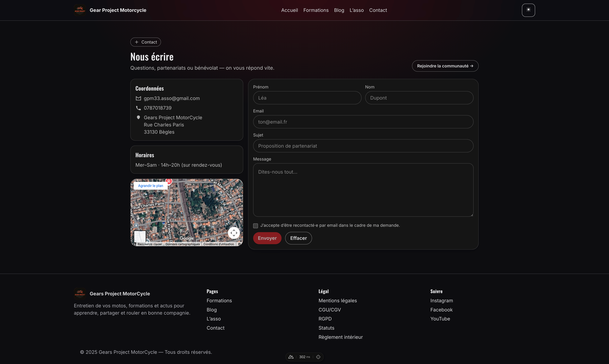Check the consent to be recontacted checkbox
The image size is (609, 364).
pyautogui.click(x=256, y=226)
